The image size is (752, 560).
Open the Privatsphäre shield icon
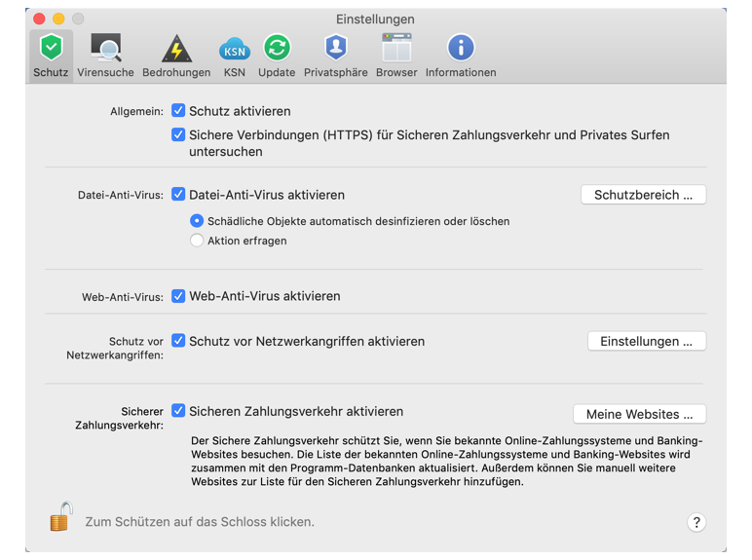click(335, 49)
